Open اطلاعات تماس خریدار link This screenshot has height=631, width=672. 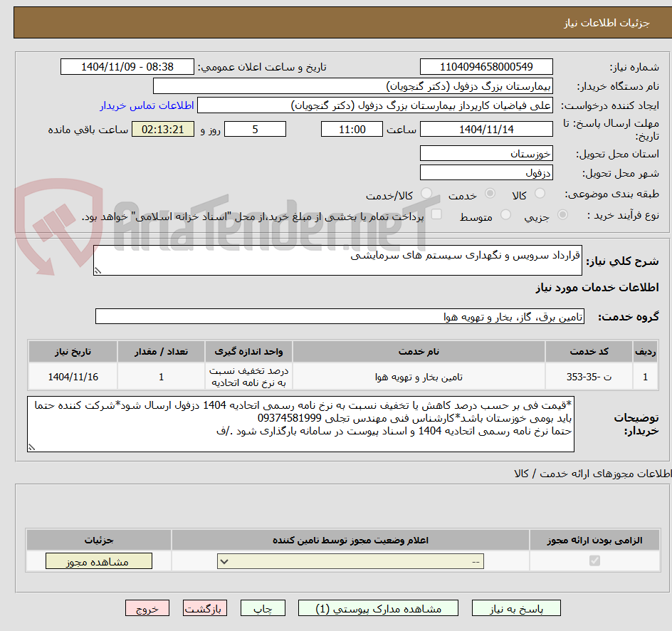pyautogui.click(x=147, y=105)
